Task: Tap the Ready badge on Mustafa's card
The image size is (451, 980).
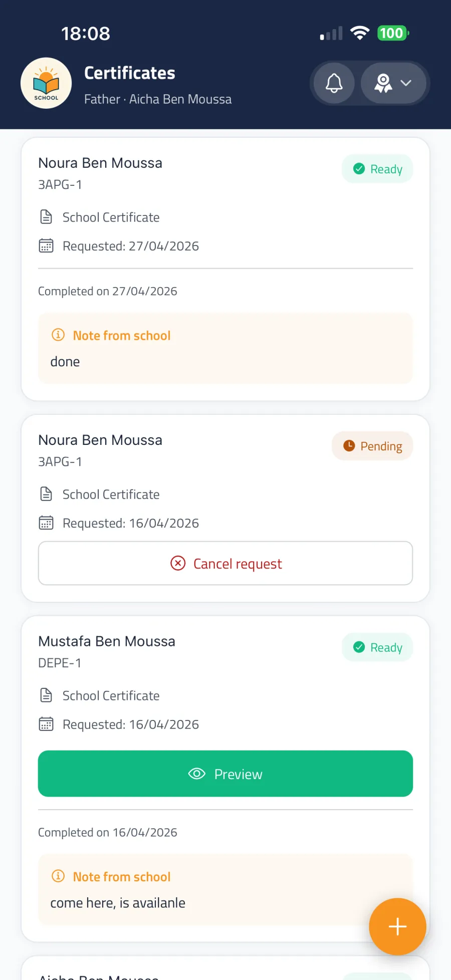Action: [x=377, y=647]
